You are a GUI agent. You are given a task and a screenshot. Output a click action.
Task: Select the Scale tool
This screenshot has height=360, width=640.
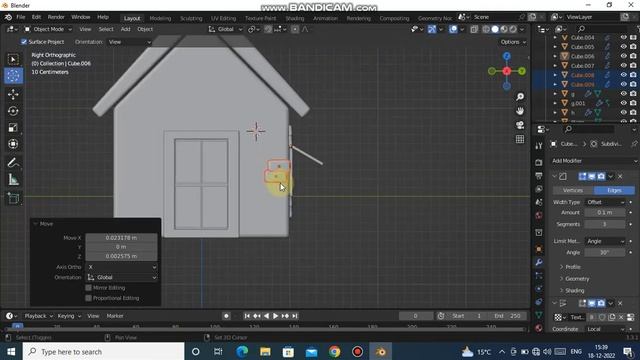pos(13,127)
